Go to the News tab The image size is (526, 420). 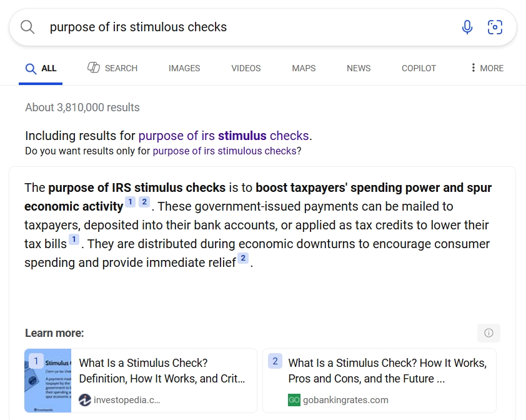click(x=359, y=68)
